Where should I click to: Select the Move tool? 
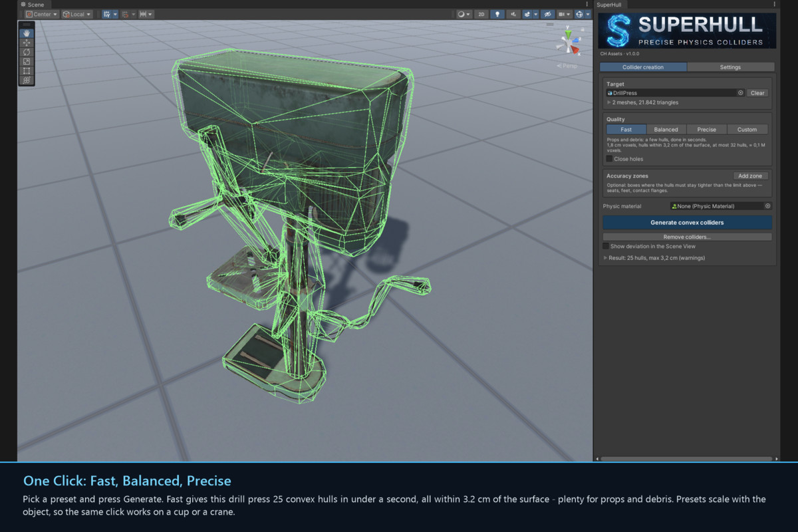(27, 43)
